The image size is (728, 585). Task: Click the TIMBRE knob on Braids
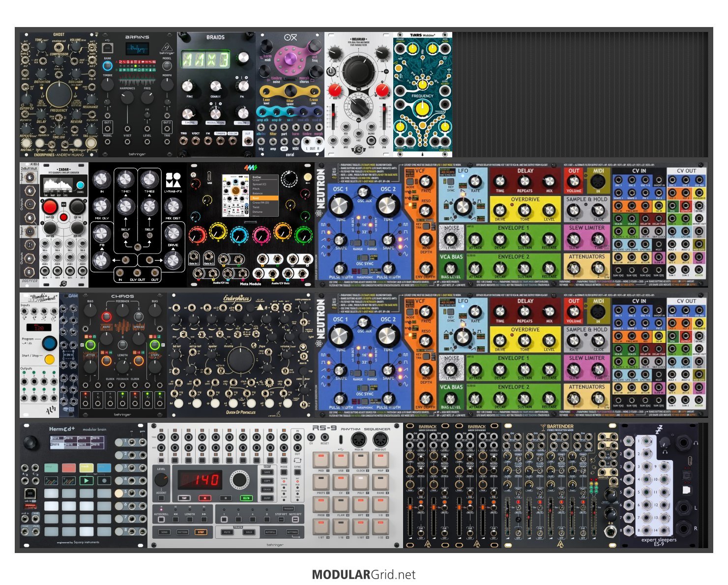[x=189, y=114]
